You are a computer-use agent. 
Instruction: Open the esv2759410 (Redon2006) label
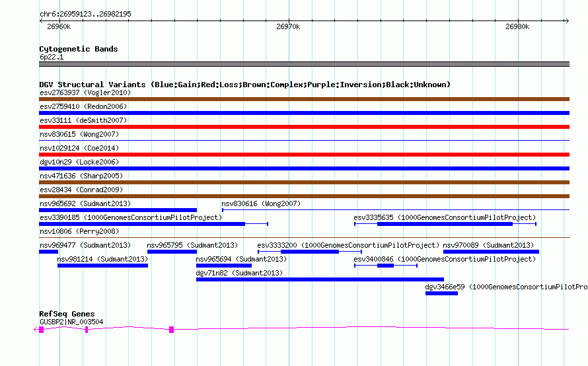point(83,106)
